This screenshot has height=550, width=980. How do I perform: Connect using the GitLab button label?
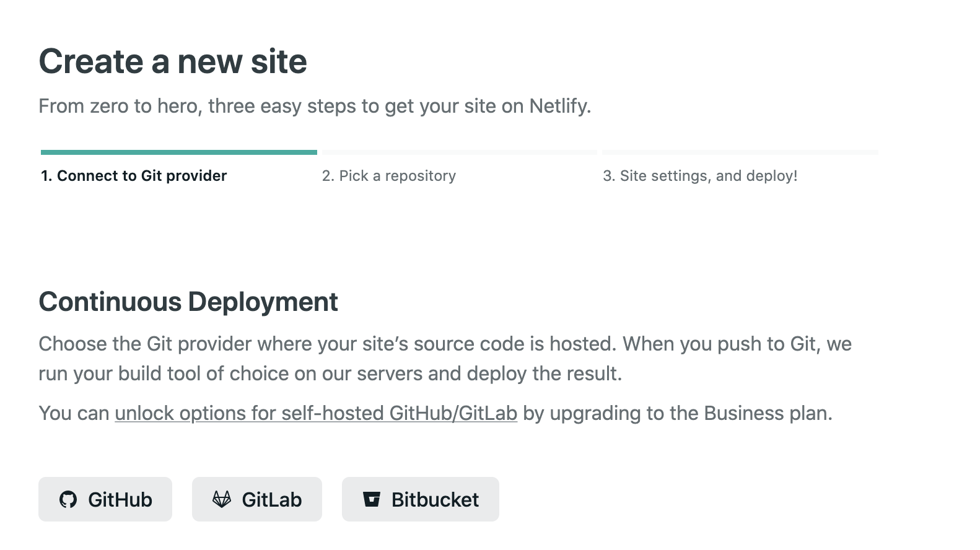point(272,500)
